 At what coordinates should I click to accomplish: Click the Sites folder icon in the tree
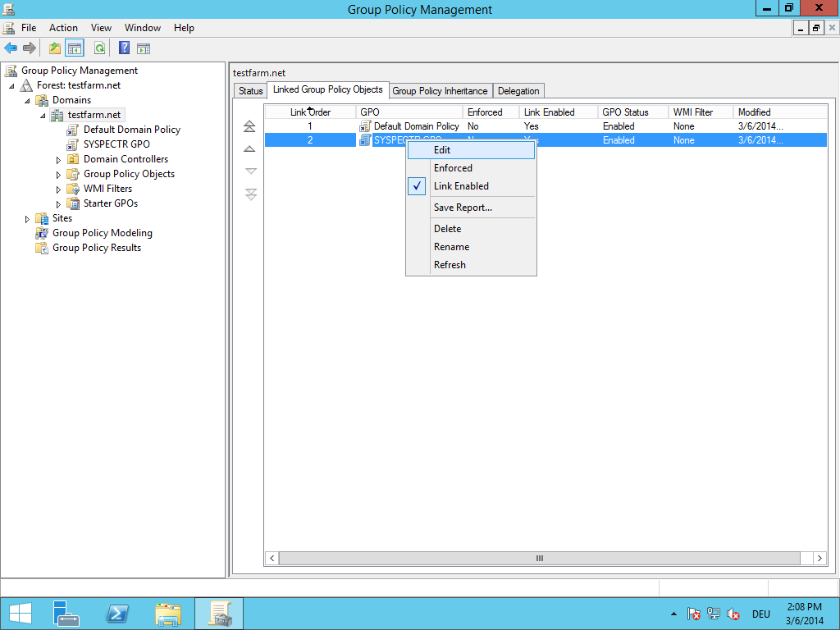(x=42, y=218)
